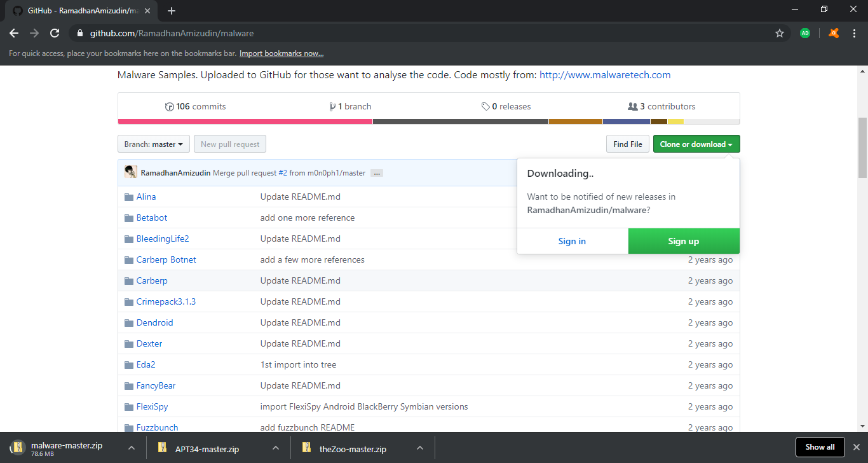
Task: Click the scrollbar down arrow
Action: [862, 426]
